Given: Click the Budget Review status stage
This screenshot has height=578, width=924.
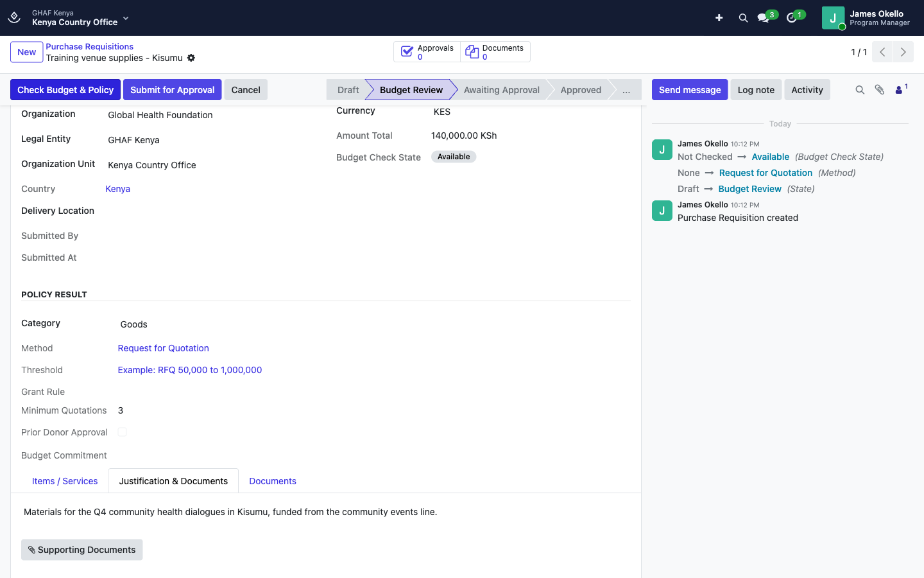Looking at the screenshot, I should point(411,90).
